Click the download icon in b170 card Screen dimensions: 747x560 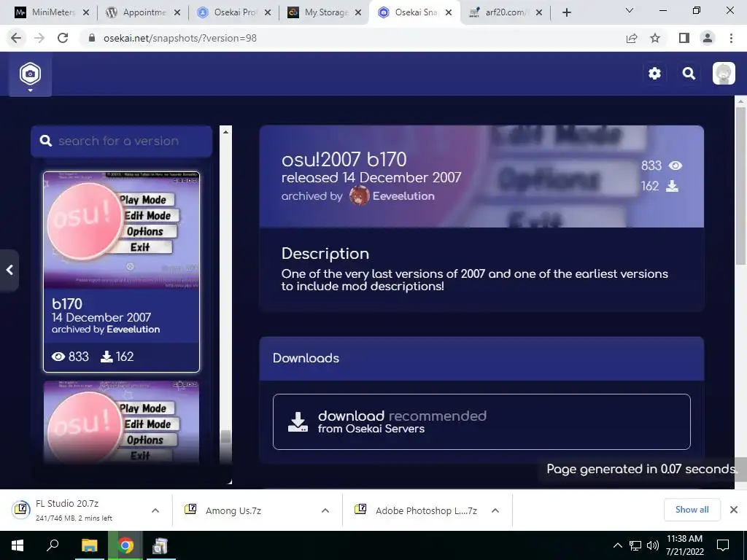click(107, 357)
